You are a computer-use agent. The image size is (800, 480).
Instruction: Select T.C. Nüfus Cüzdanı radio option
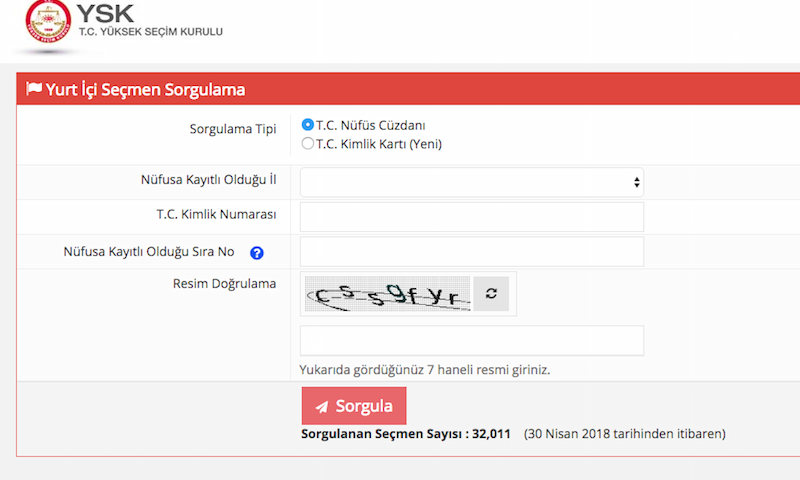tap(307, 124)
